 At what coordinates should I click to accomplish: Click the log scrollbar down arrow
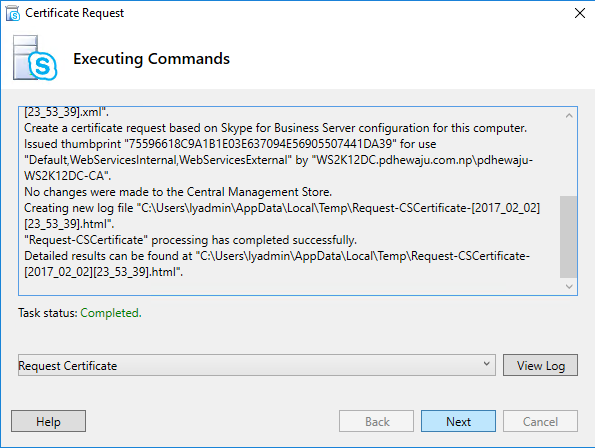pyautogui.click(x=568, y=286)
